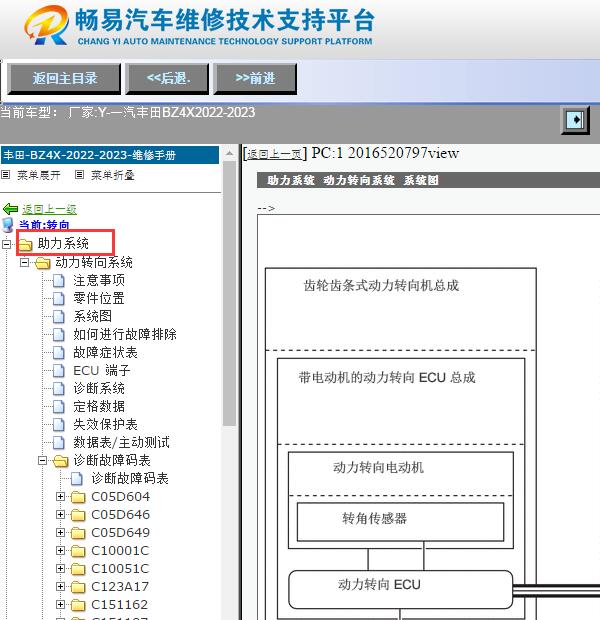Expand the C10001C folder
Screen dimensions: 600x620
point(60,550)
